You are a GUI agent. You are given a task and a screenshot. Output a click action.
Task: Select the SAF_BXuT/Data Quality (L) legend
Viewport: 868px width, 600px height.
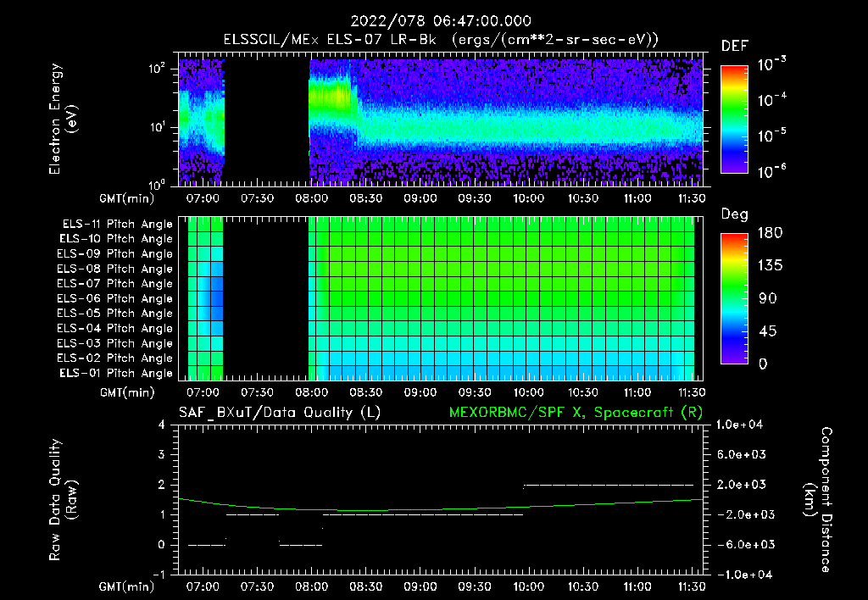click(x=280, y=413)
